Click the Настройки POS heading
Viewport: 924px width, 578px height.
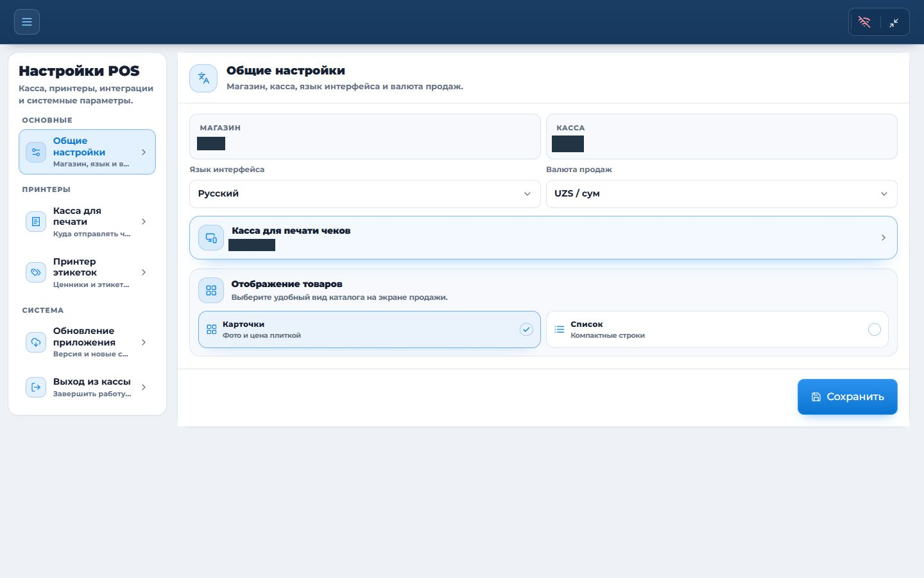[x=79, y=71]
